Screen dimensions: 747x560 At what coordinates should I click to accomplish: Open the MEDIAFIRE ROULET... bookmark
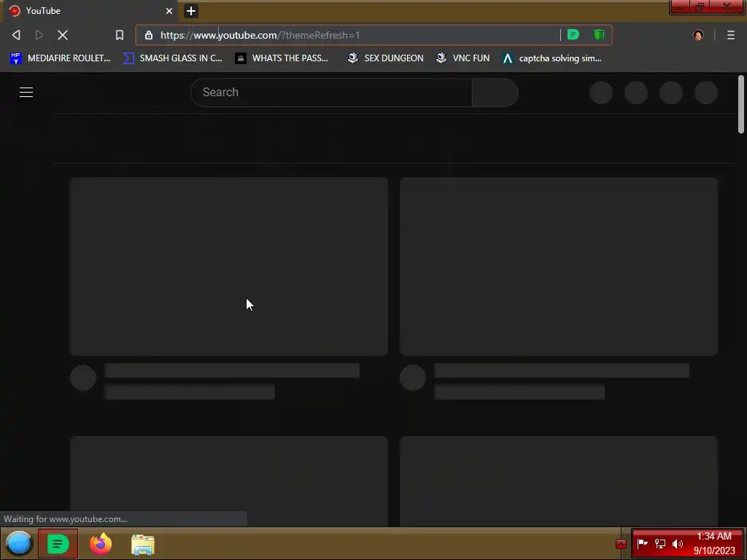[x=60, y=58]
